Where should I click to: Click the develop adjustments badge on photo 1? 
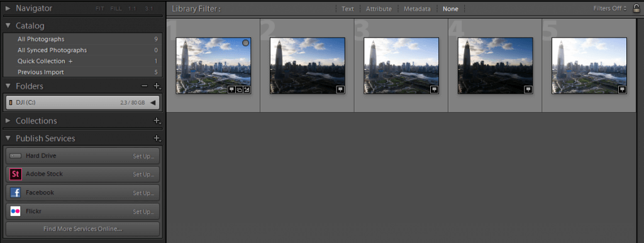click(247, 89)
